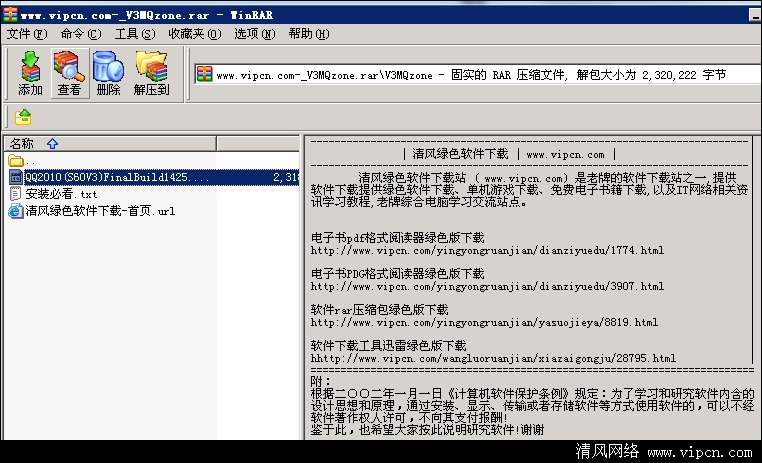Select 清风绿色软件下载-首页.url file name

point(100,211)
